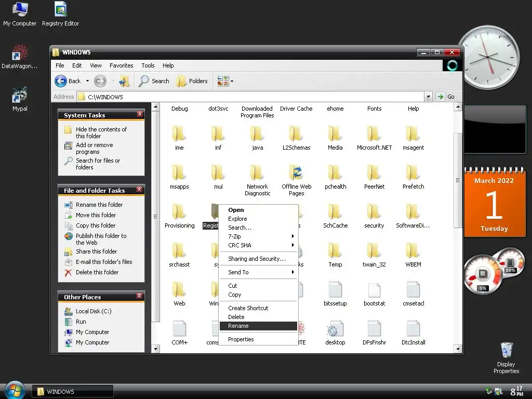Open Registry Editor desktop icon
This screenshot has height=399, width=532.
click(x=60, y=14)
